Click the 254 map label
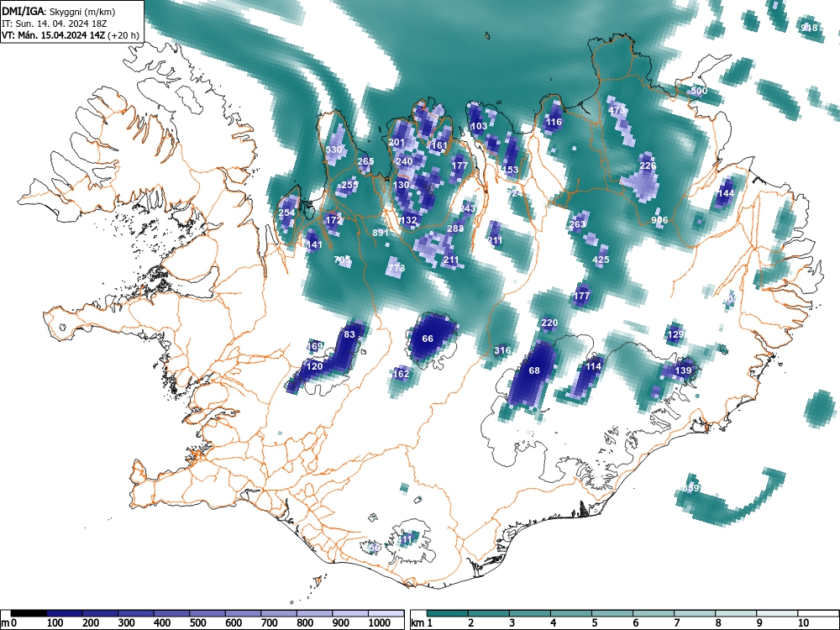The height and width of the screenshot is (630, 840). coord(286,213)
